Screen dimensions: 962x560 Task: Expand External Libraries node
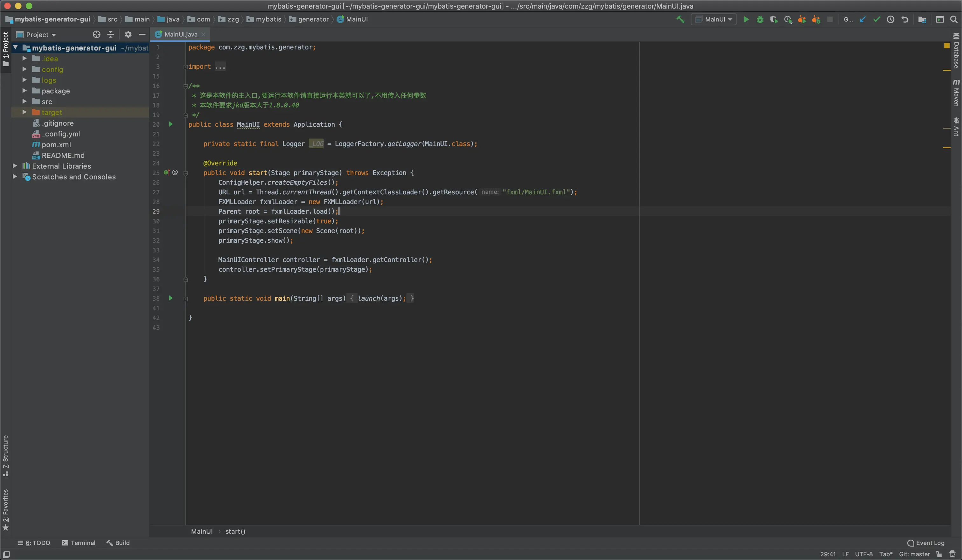(15, 166)
